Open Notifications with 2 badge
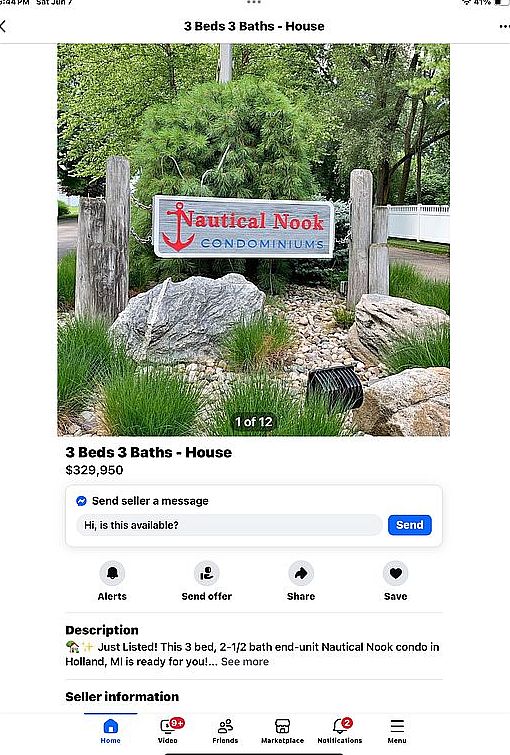This screenshot has width=510, height=755. [340, 731]
